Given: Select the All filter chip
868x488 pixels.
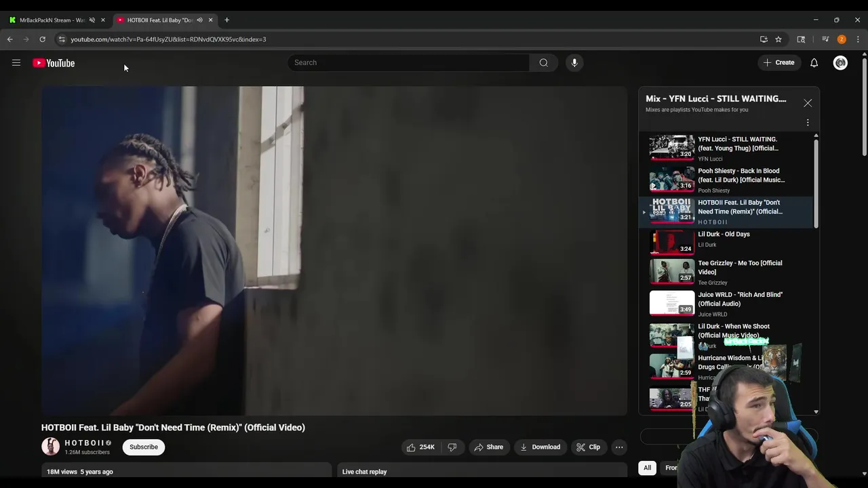Looking at the screenshot, I should [647, 468].
